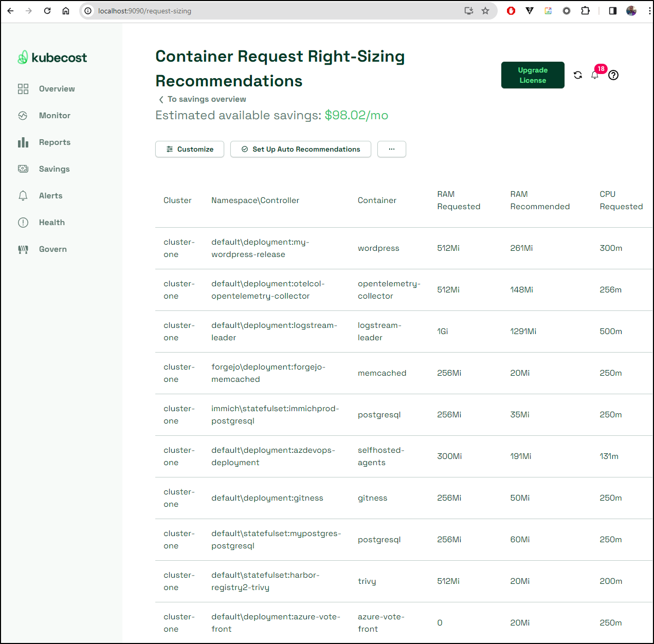654x644 pixels.
Task: Click the black gear-shaped extension icon
Action: coord(567,11)
